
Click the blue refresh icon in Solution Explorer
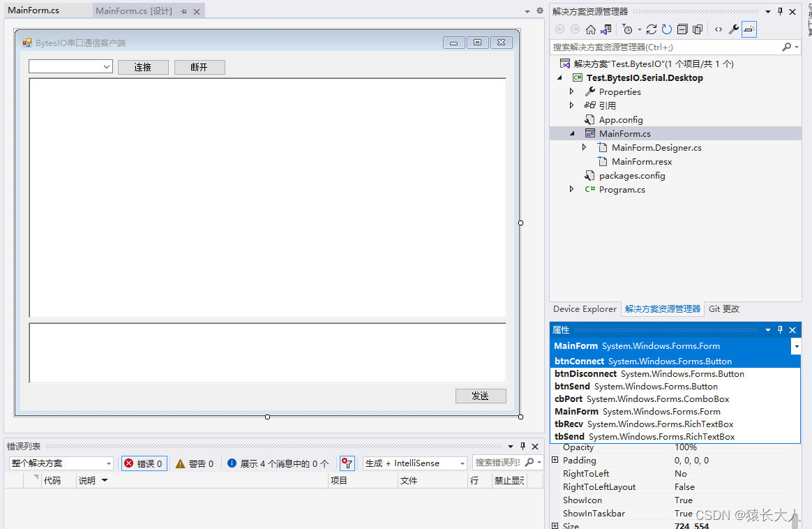[x=667, y=29]
